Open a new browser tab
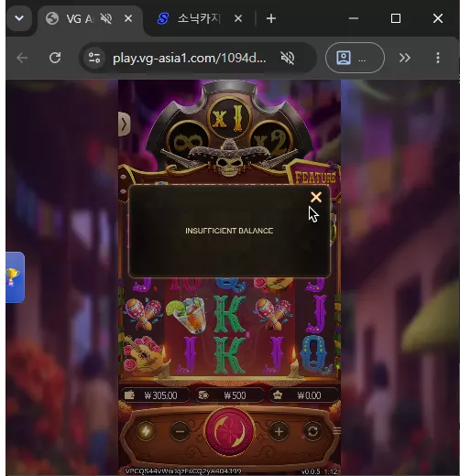 [x=271, y=19]
